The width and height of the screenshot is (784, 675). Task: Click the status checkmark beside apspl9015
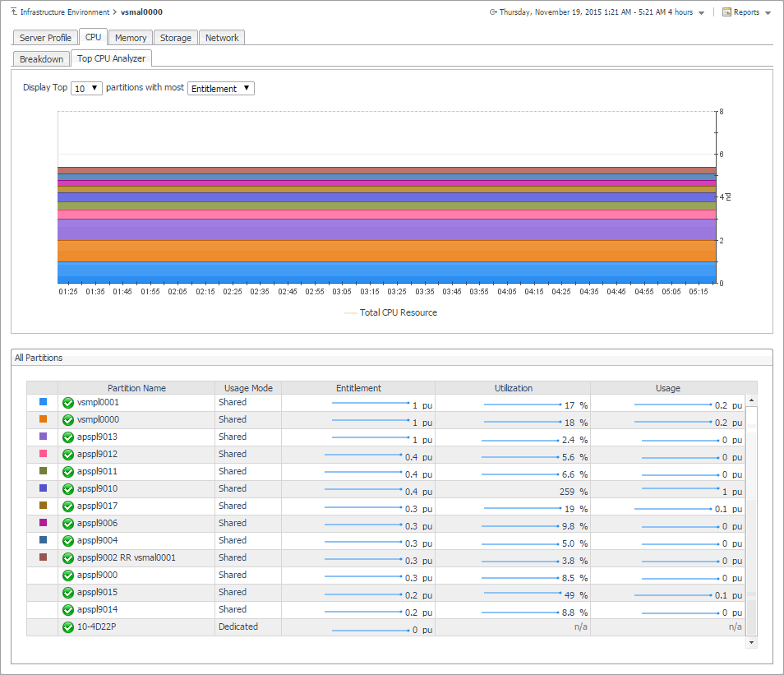(x=68, y=593)
